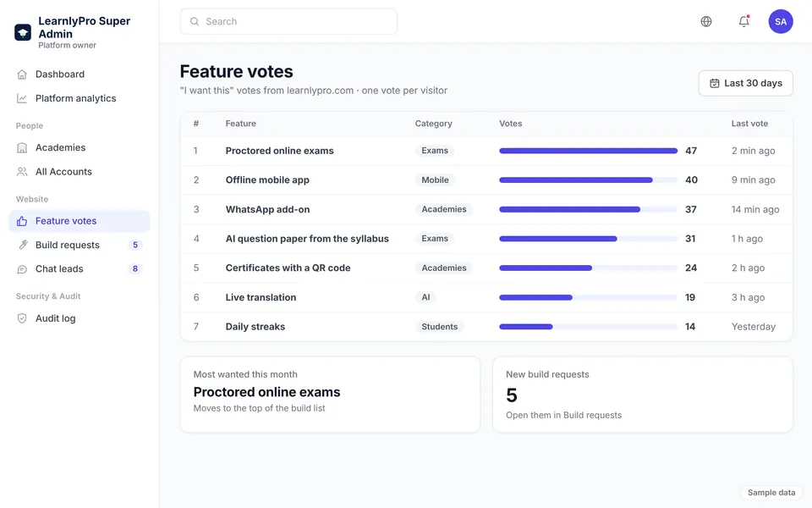Open the Last 30 days date range
This screenshot has width=812, height=508.
point(746,84)
